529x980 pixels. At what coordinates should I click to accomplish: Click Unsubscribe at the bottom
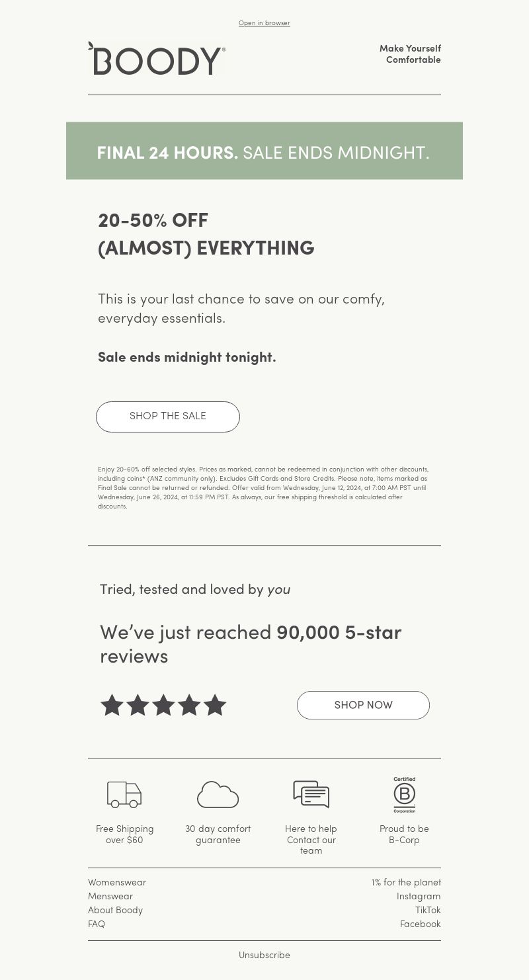pos(264,955)
